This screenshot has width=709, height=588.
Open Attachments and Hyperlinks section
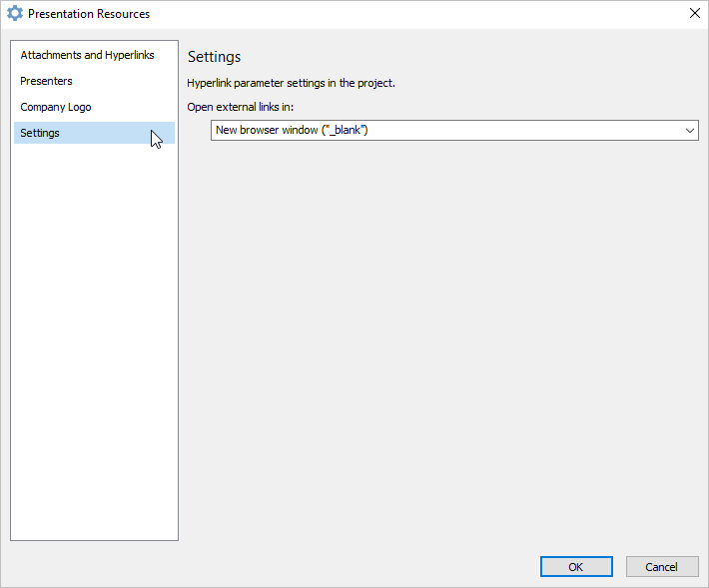coord(87,55)
